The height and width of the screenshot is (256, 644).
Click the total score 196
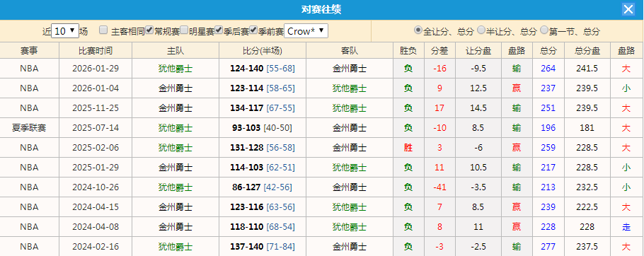548,128
